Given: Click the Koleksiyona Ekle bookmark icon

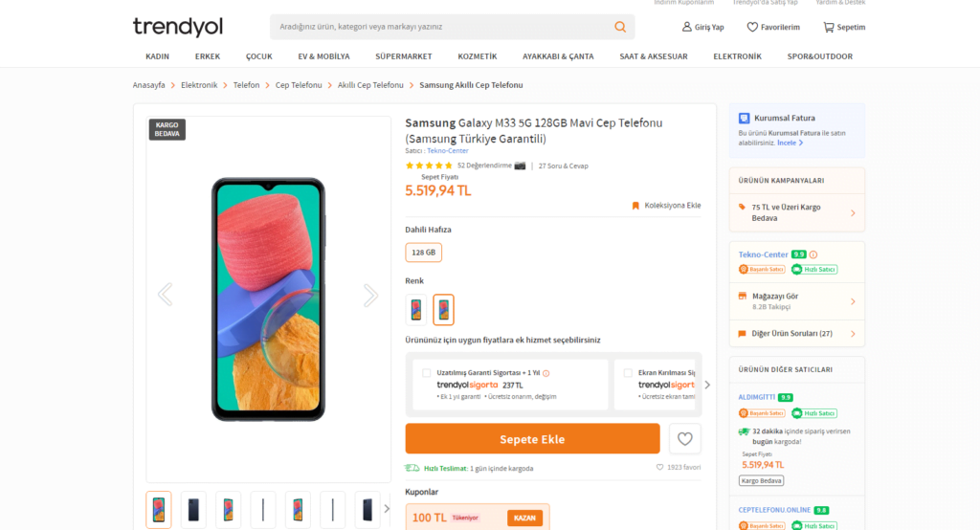Looking at the screenshot, I should point(635,206).
